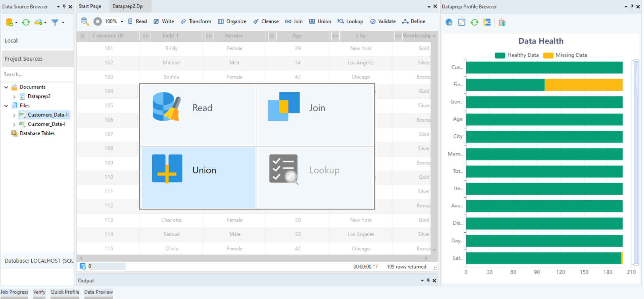
Task: Click the chart's vertical zoom slider
Action: pos(636,162)
